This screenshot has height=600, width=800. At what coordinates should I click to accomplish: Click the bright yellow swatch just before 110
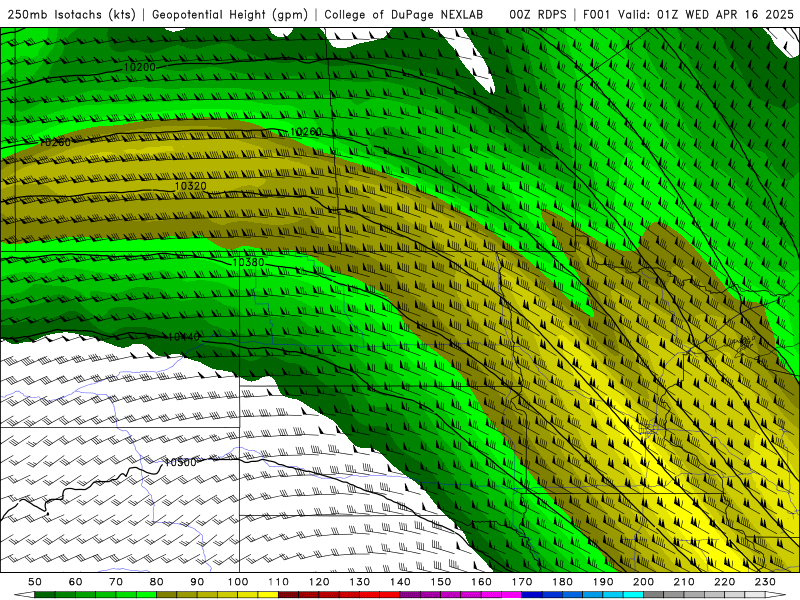[x=268, y=595]
